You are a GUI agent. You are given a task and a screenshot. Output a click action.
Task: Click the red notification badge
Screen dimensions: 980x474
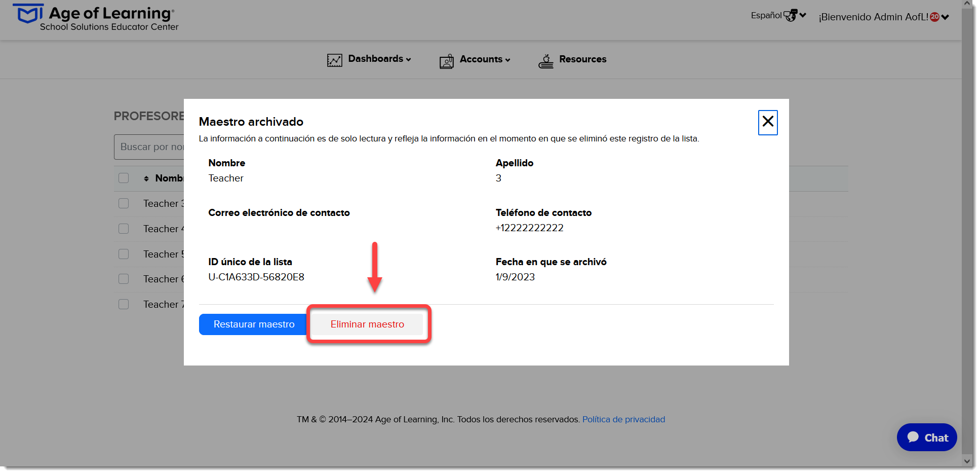pyautogui.click(x=935, y=17)
